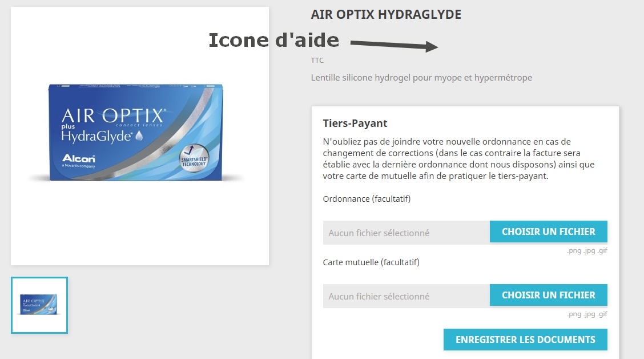The height and width of the screenshot is (359, 644).
Task: Click Enregistrer les documents button
Action: (525, 340)
